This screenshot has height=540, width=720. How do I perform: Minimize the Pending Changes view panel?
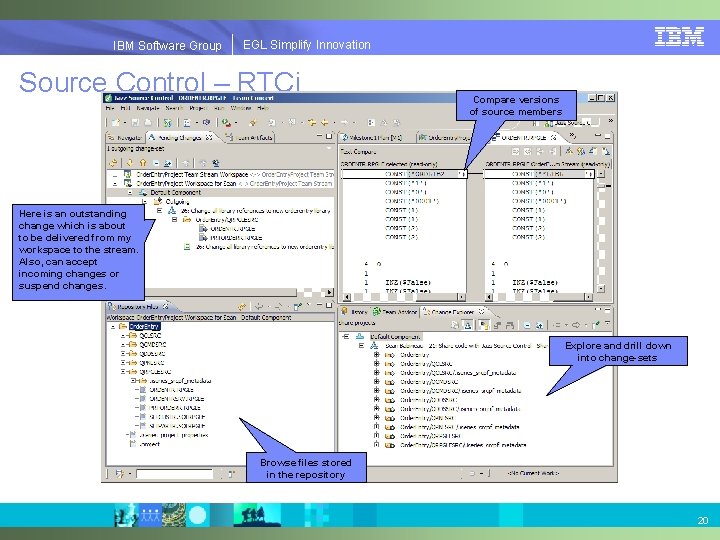coord(320,136)
